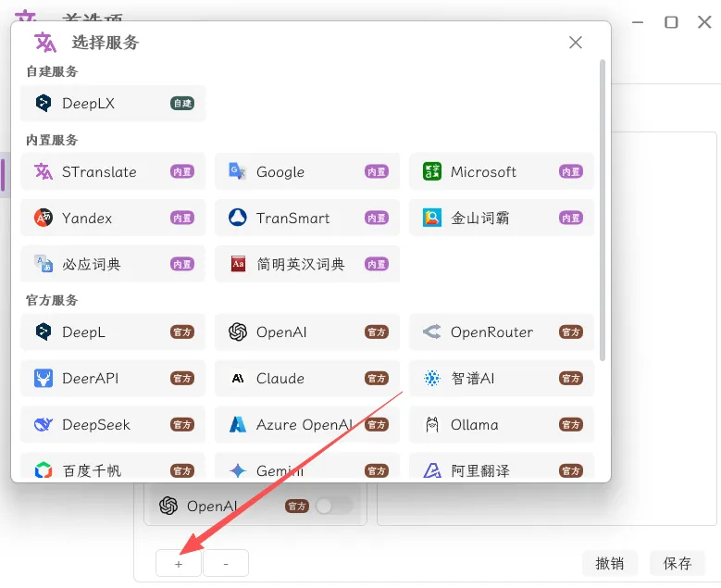
Task: Select the 百度千帆 icon
Action: [x=44, y=470]
